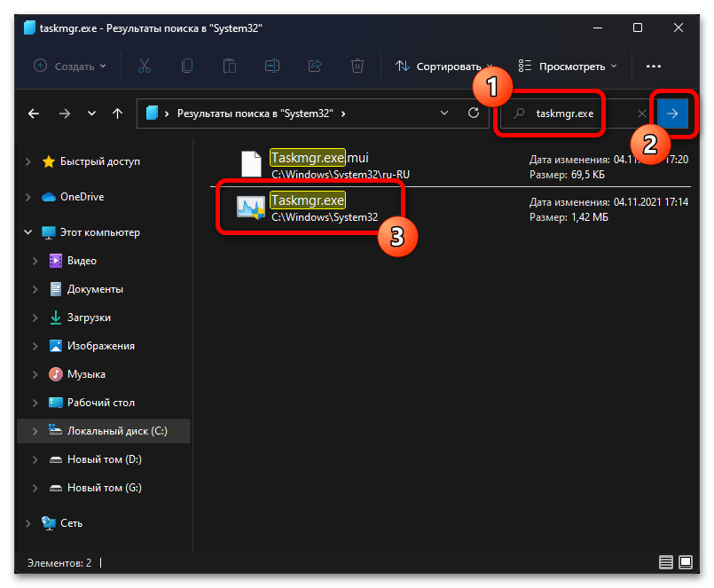This screenshot has width=714, height=588.
Task: Select the Taskmgr.exe.mui file name
Action: 319,158
